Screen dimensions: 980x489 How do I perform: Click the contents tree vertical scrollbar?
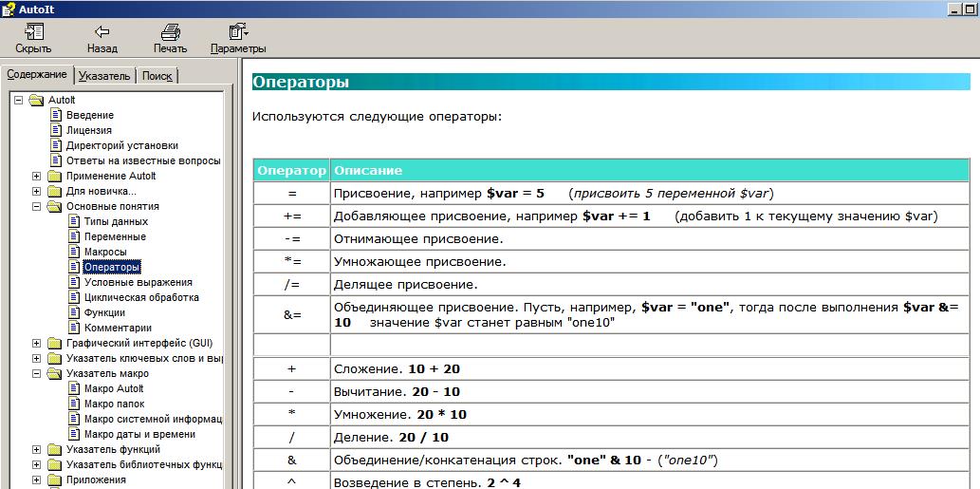[x=229, y=285]
